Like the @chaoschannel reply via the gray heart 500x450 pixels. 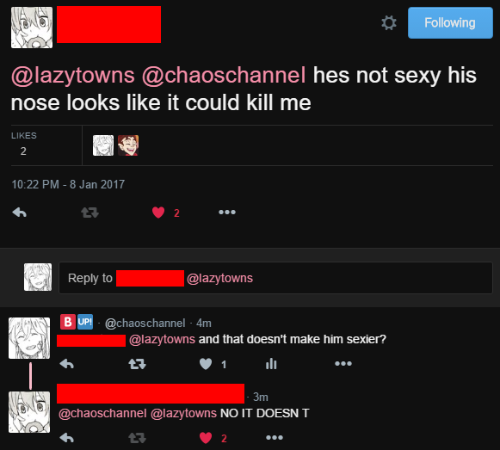click(206, 364)
